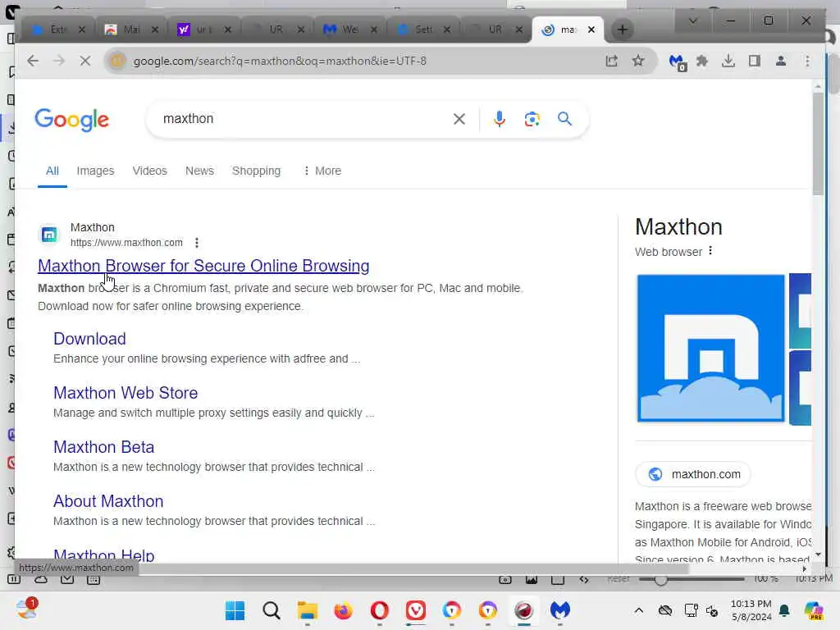Click the share icon in the address bar
The width and height of the screenshot is (840, 630).
point(611,61)
